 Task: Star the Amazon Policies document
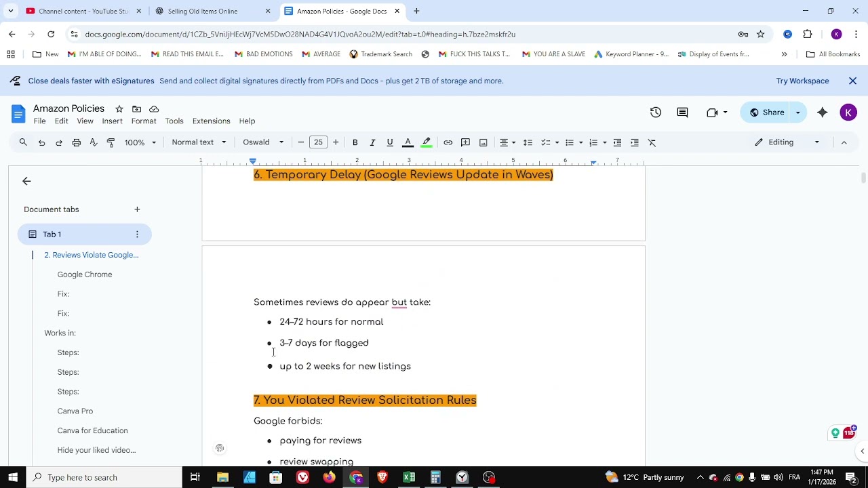[x=119, y=109]
